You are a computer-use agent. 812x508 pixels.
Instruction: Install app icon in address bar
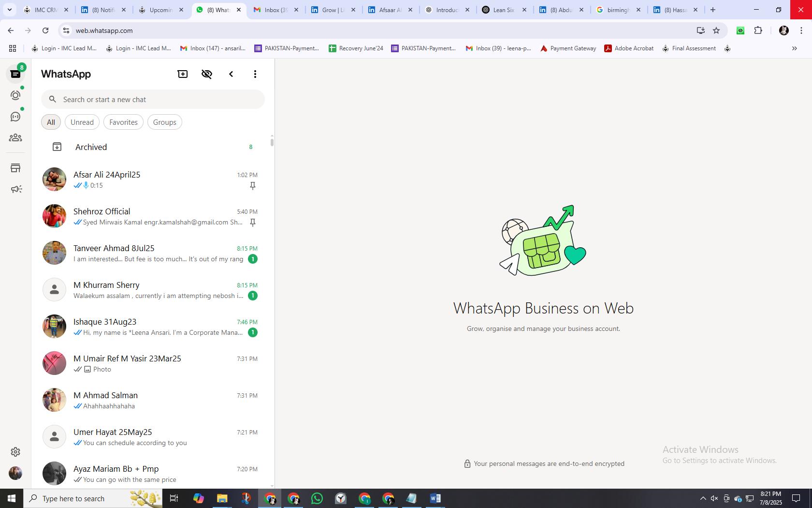click(700, 30)
